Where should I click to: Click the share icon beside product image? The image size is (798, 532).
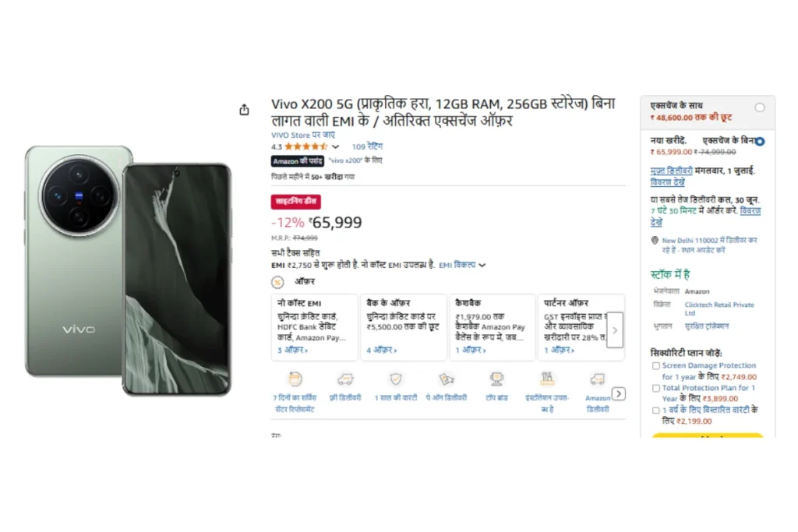click(244, 109)
